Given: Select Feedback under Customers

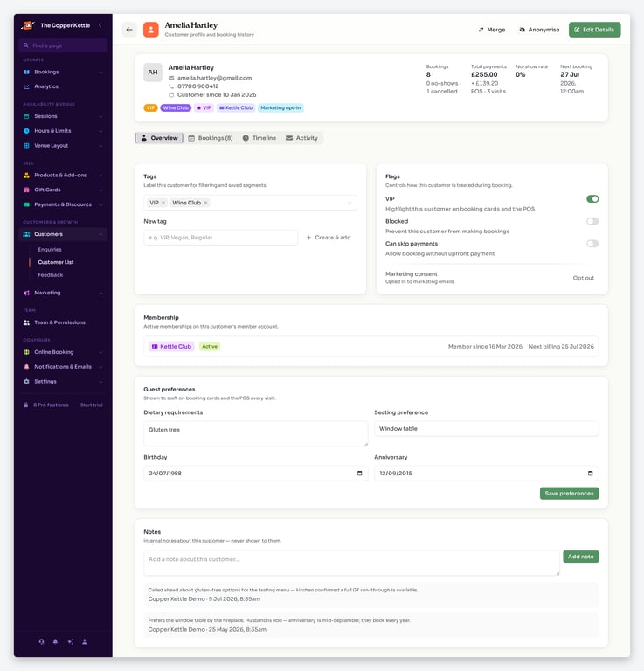Looking at the screenshot, I should [51, 275].
